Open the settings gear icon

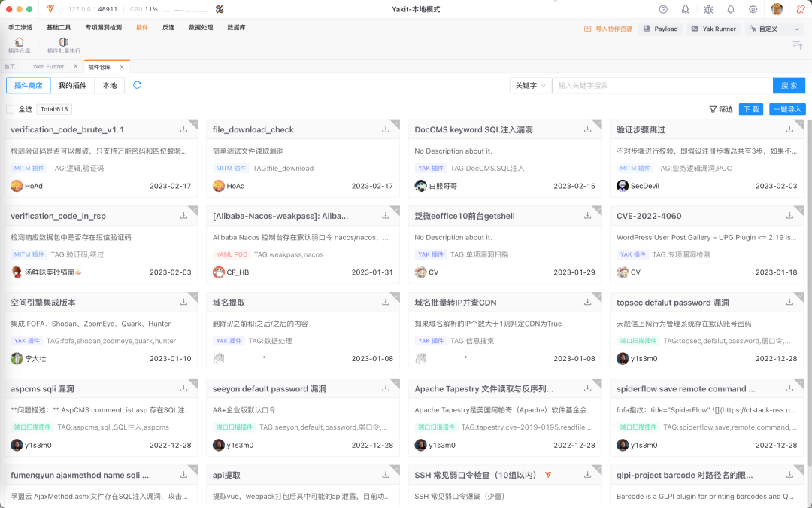[x=753, y=9]
